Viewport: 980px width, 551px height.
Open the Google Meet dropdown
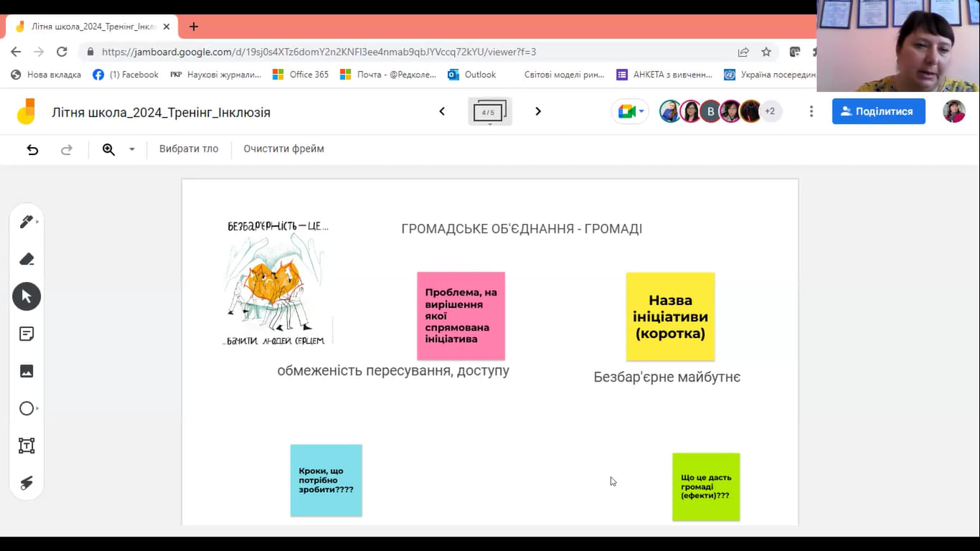click(x=631, y=111)
